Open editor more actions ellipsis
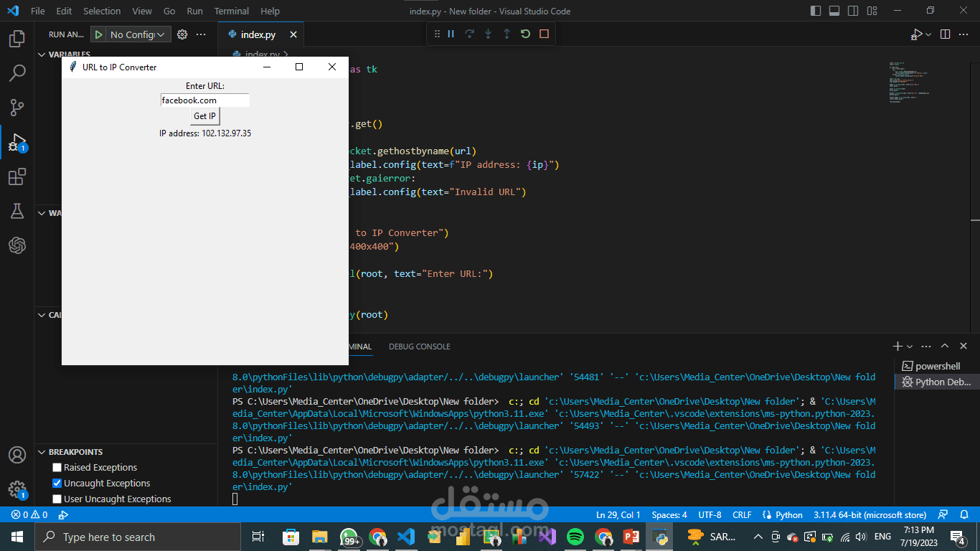Viewport: 980px width, 551px height. [964, 34]
